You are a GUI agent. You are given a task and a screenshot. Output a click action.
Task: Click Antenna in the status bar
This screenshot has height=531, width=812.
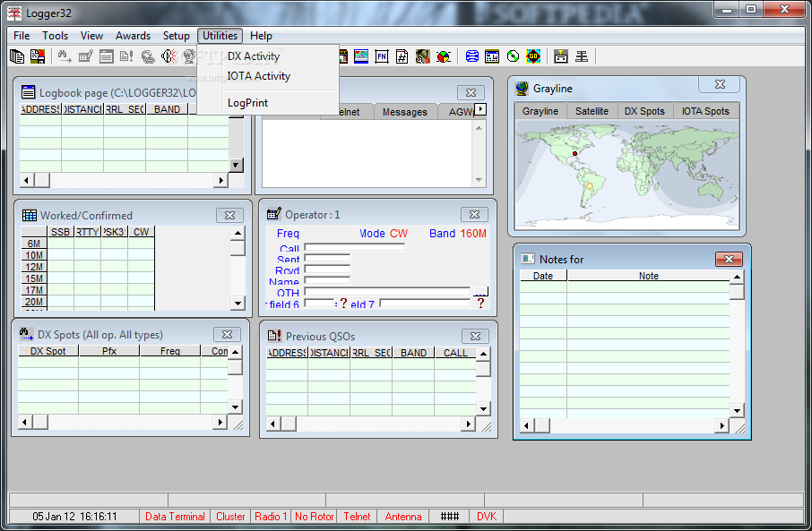(x=403, y=517)
